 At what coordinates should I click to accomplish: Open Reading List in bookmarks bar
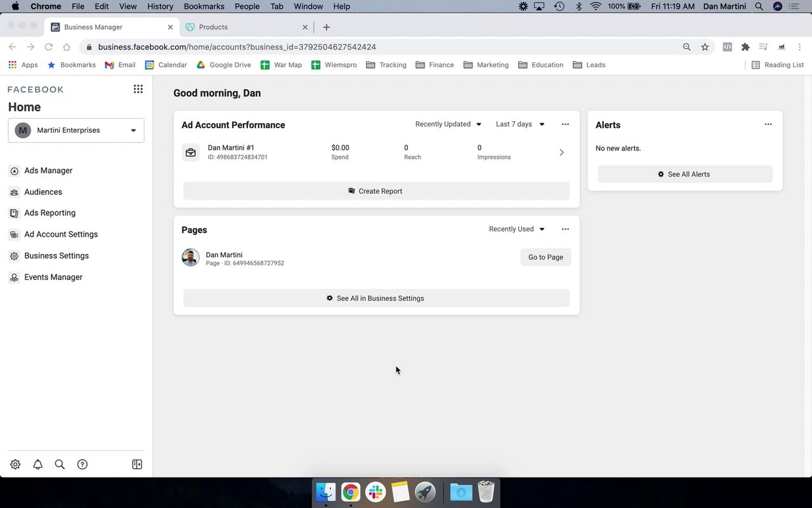[777, 65]
